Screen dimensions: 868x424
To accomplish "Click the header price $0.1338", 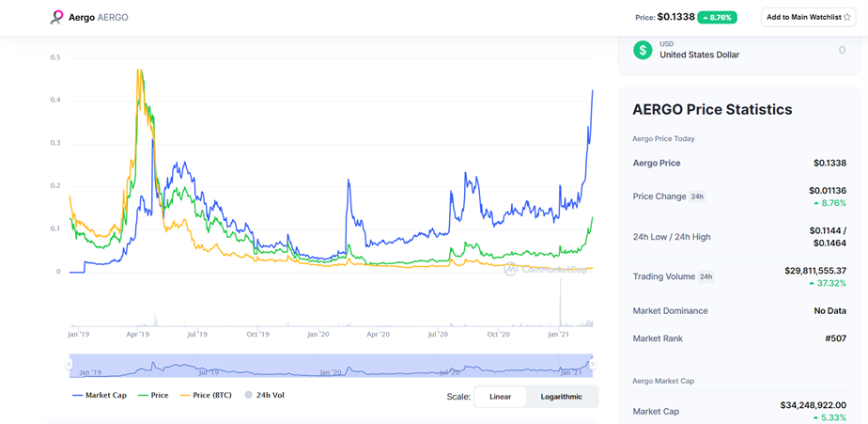I will [676, 17].
